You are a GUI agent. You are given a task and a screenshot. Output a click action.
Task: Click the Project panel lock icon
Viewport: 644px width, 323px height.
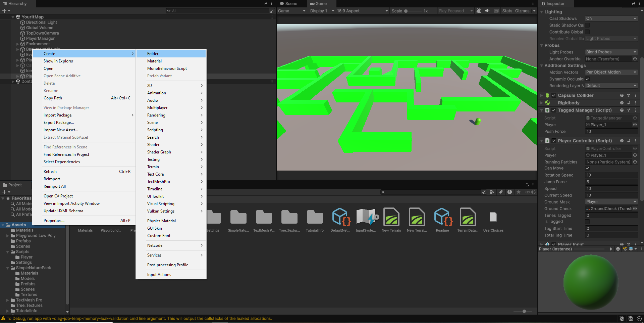coord(527,185)
